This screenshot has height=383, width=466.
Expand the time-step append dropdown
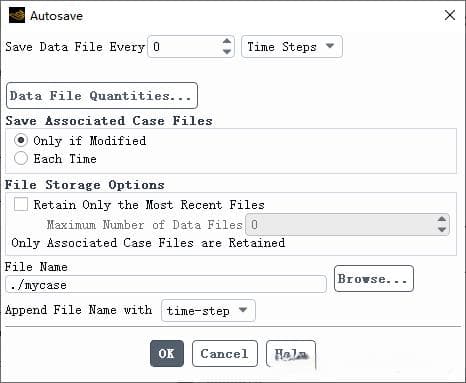click(208, 311)
